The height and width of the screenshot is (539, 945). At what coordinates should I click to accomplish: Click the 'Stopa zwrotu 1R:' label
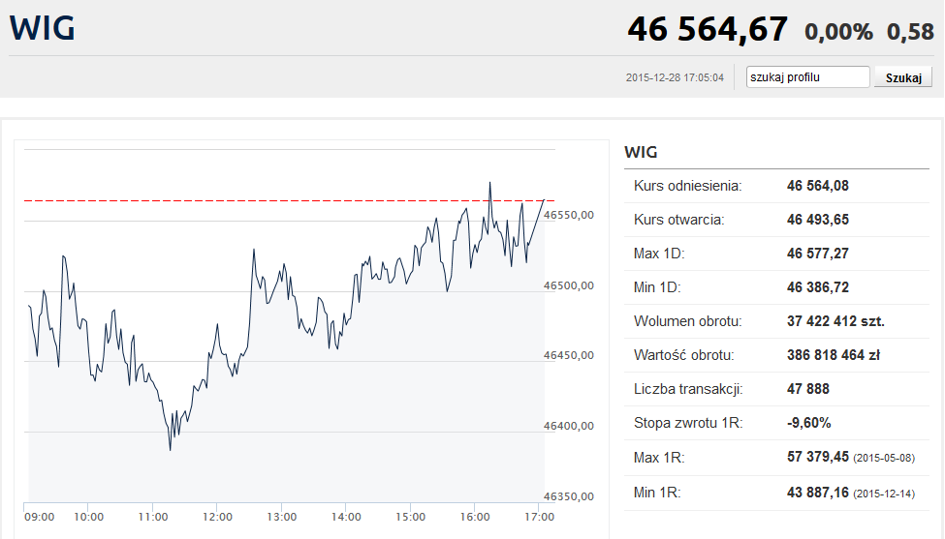(688, 423)
